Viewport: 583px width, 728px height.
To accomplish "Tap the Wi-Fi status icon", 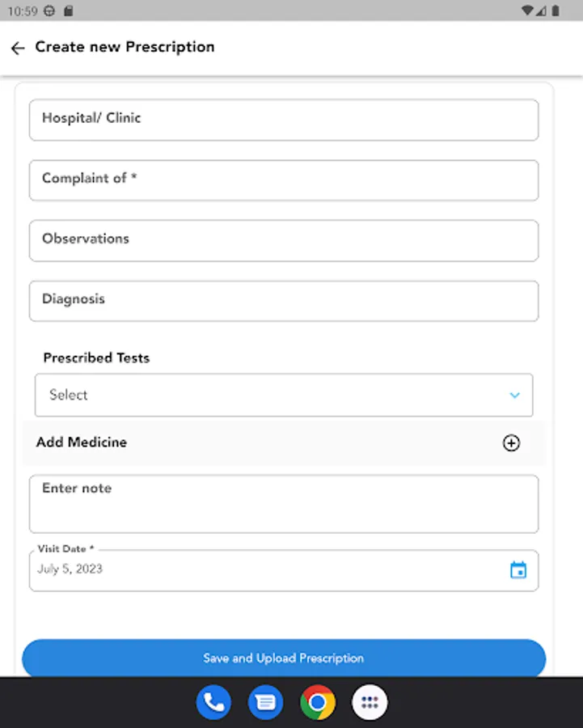I will click(528, 11).
